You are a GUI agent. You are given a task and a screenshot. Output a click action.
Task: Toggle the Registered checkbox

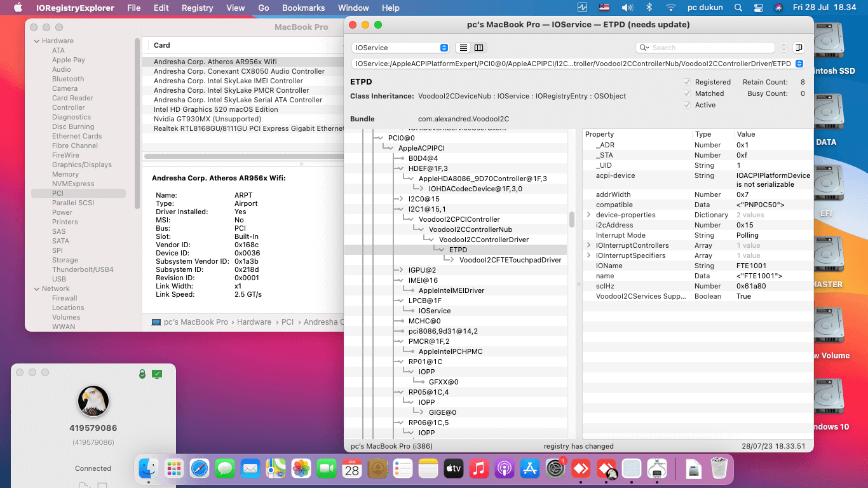coord(687,82)
